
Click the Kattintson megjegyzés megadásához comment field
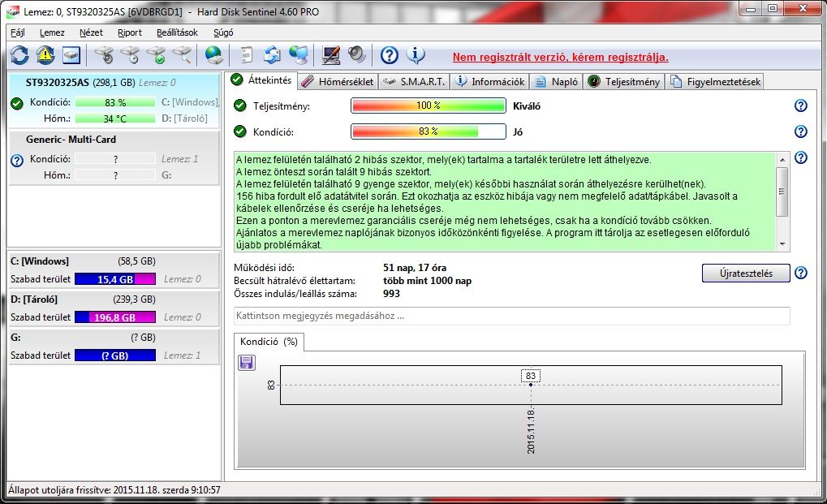(x=511, y=316)
